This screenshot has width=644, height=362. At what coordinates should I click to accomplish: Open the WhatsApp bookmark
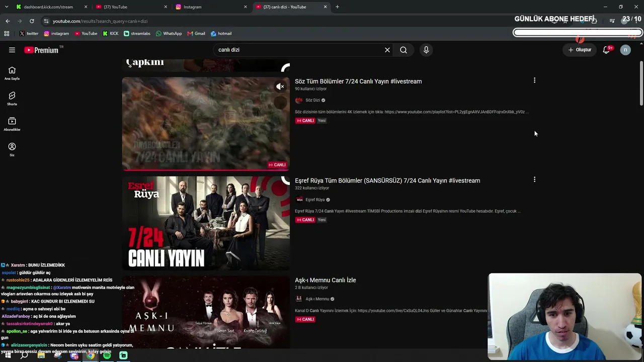pos(169,34)
